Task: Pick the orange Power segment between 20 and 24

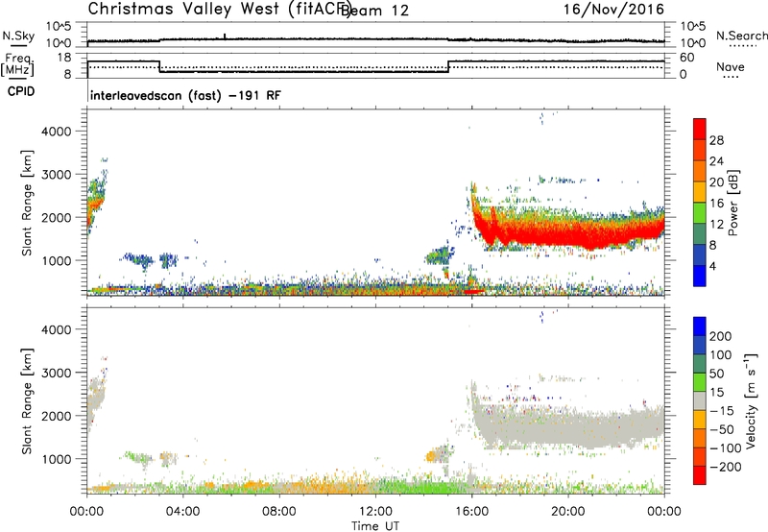Action: 700,171
